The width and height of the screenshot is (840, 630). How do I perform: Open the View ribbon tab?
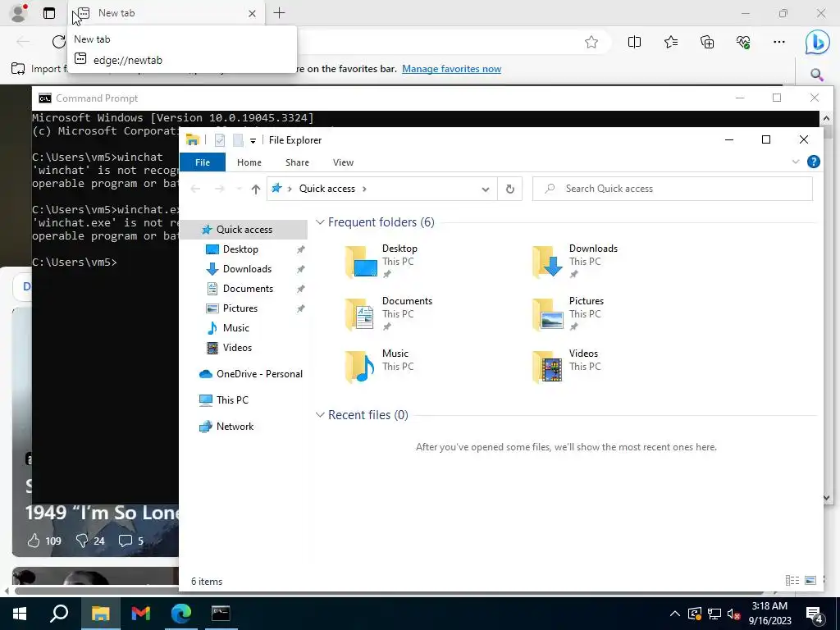[344, 162]
